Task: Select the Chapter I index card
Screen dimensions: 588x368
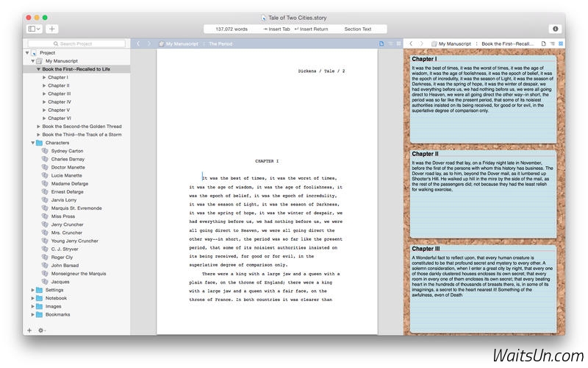Action: 484,99
